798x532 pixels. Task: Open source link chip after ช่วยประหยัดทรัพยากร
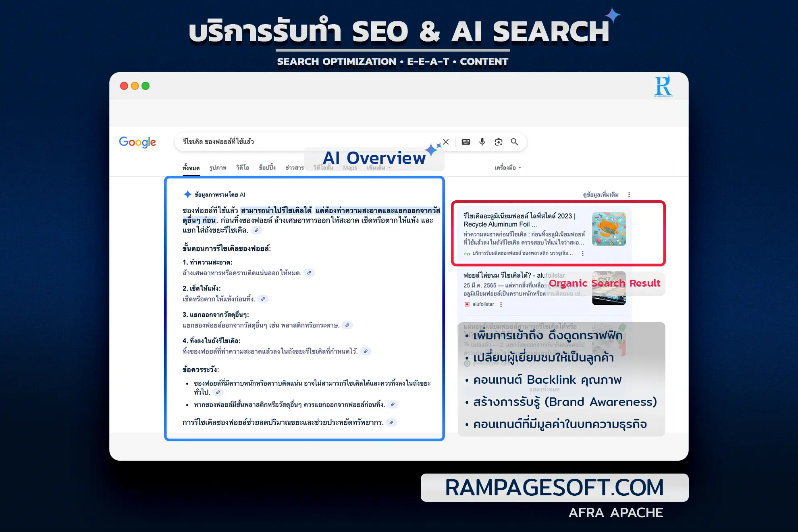pos(391,423)
